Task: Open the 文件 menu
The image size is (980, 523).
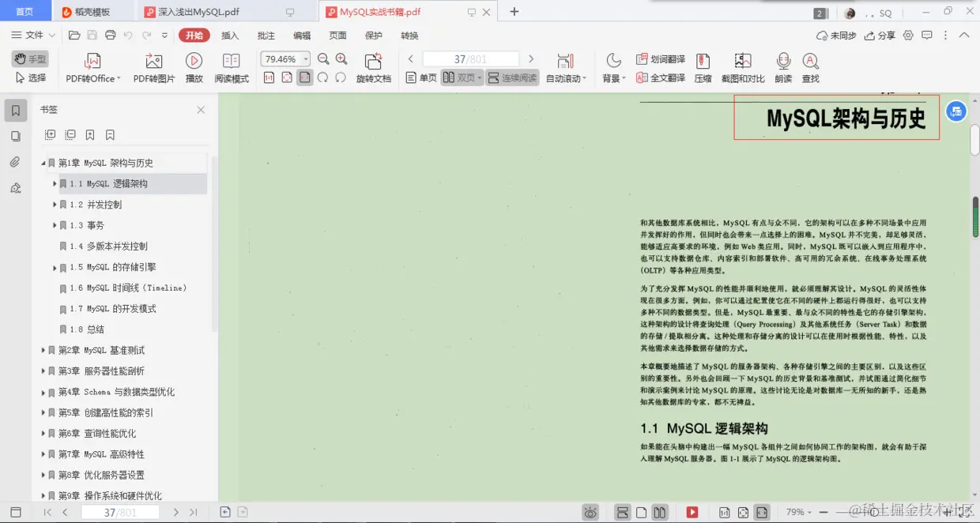Action: [33, 36]
